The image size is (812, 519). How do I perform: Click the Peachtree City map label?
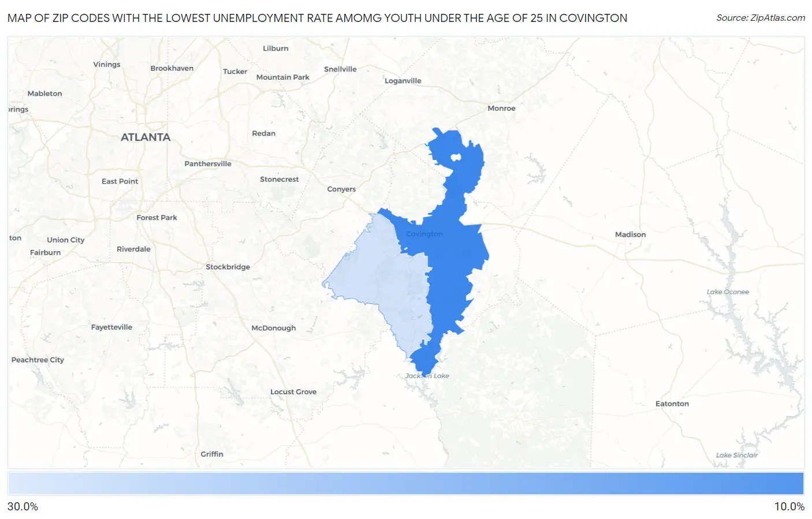[x=38, y=360]
